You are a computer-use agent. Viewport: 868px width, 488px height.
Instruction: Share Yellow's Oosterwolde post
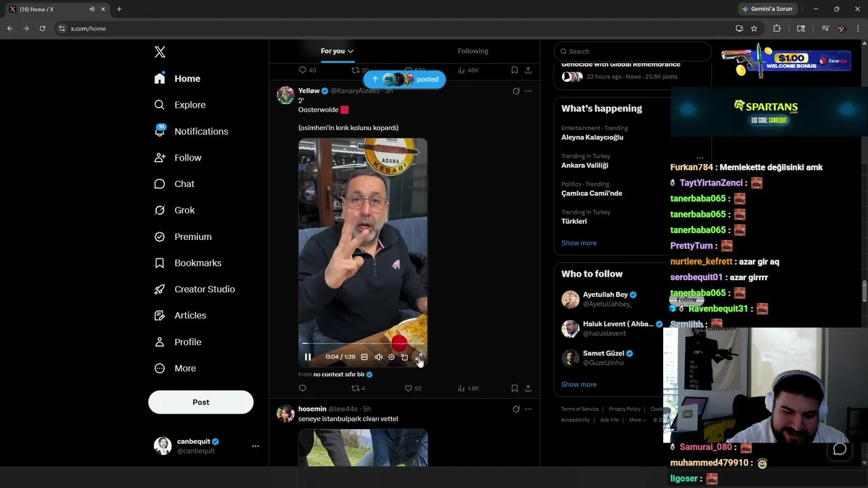(x=528, y=388)
